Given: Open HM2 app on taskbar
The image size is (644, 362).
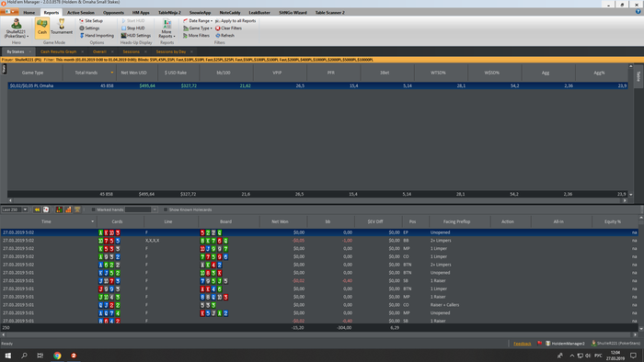Looking at the screenshot, I should pos(74,356).
